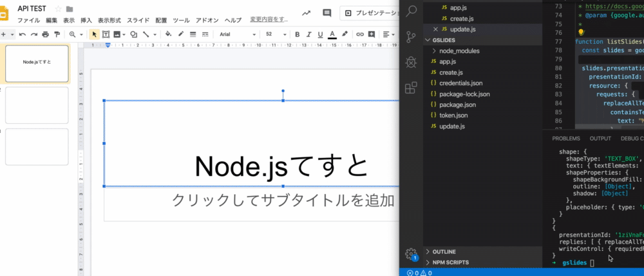Select the text box tool

106,34
